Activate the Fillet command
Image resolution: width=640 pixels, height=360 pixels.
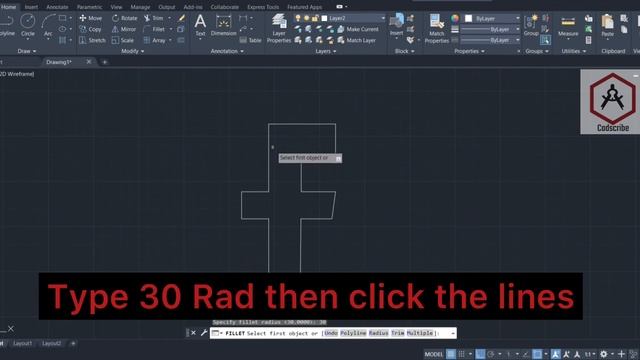154,29
